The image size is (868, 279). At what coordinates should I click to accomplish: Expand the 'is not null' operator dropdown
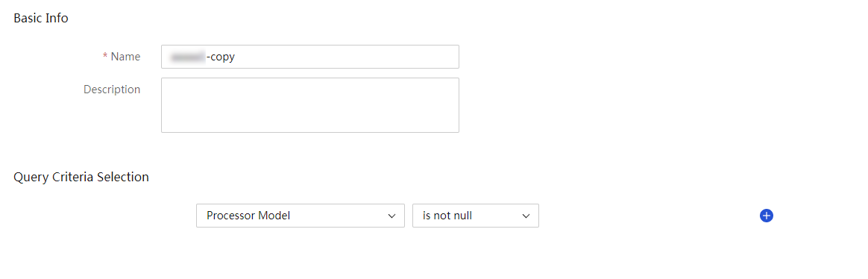tap(476, 216)
